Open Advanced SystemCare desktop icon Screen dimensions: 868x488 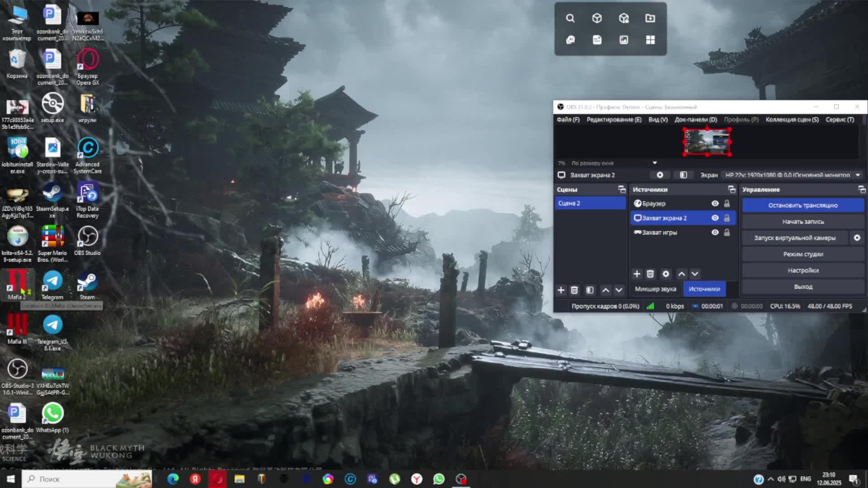pyautogui.click(x=88, y=155)
